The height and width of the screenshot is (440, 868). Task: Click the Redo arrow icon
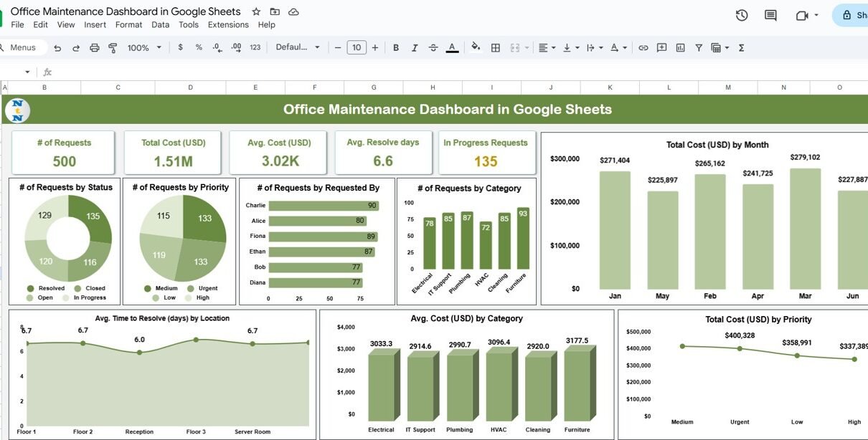pyautogui.click(x=76, y=48)
